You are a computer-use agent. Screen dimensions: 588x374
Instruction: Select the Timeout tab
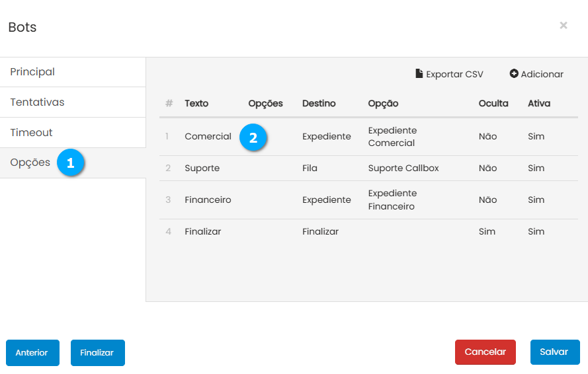31,133
